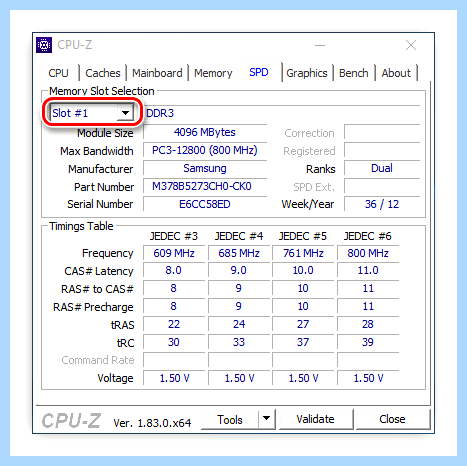467x466 pixels.
Task: Click the JEDEC #4 column header
Action: coord(239,236)
